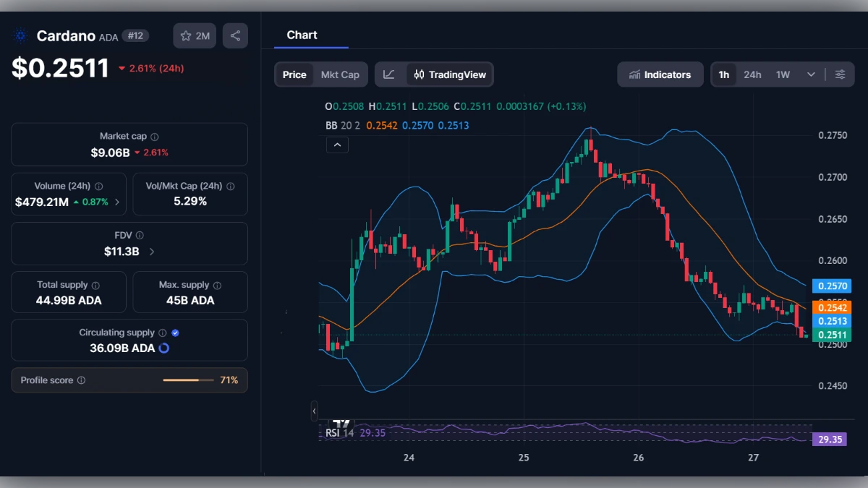Click the 1h interval label

click(724, 74)
